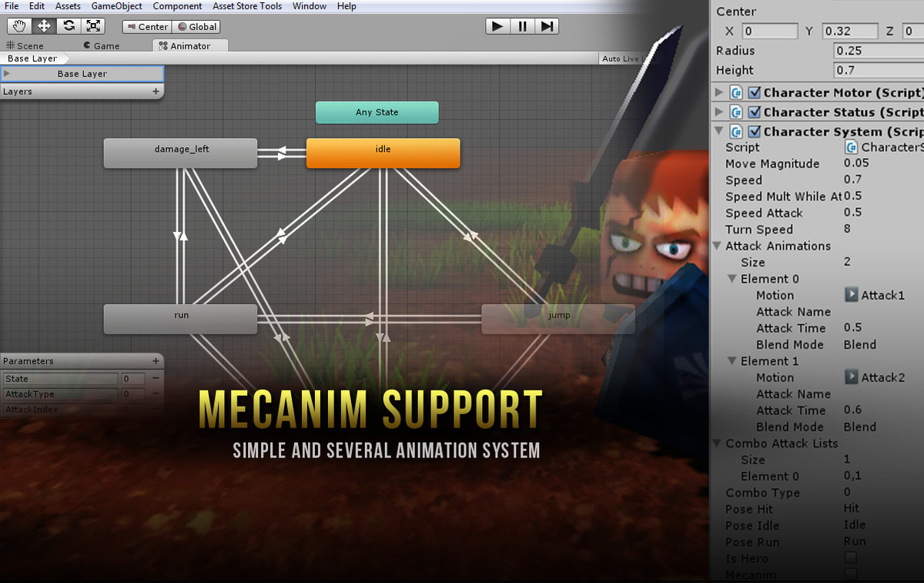
Task: Click the Character Status script icon
Action: (x=736, y=112)
